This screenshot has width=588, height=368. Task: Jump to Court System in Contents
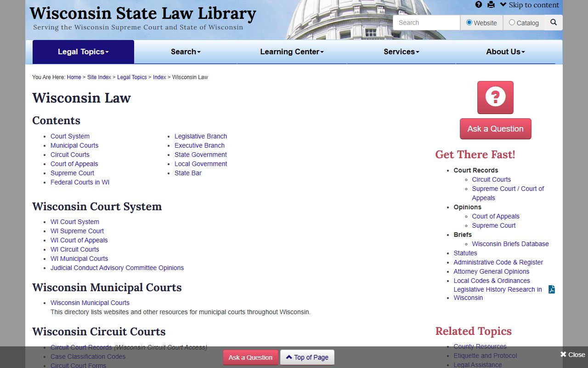[x=70, y=136]
